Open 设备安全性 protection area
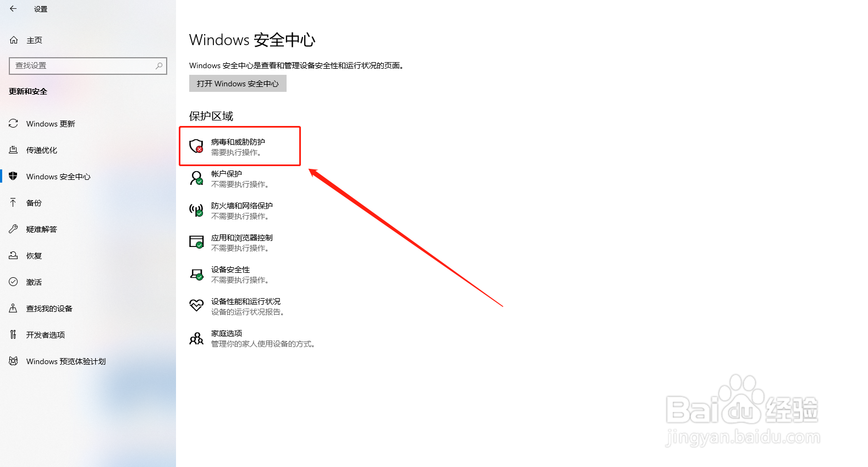This screenshot has height=467, width=868. [230, 270]
